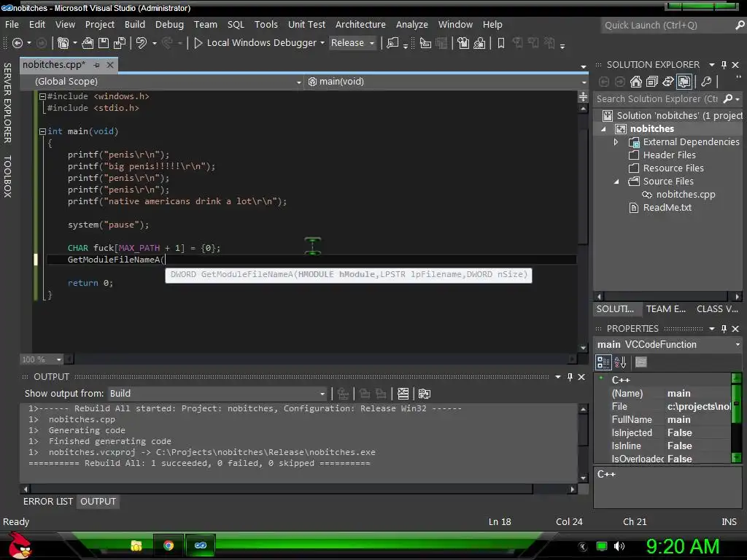Select nobitches.cpp in Solution Explorer
747x560 pixels.
pyautogui.click(x=686, y=194)
